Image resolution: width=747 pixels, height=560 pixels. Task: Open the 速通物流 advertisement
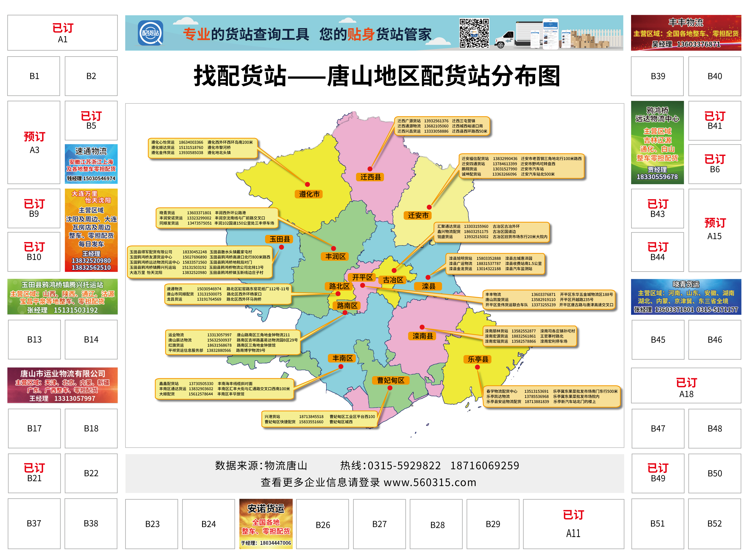point(91,164)
